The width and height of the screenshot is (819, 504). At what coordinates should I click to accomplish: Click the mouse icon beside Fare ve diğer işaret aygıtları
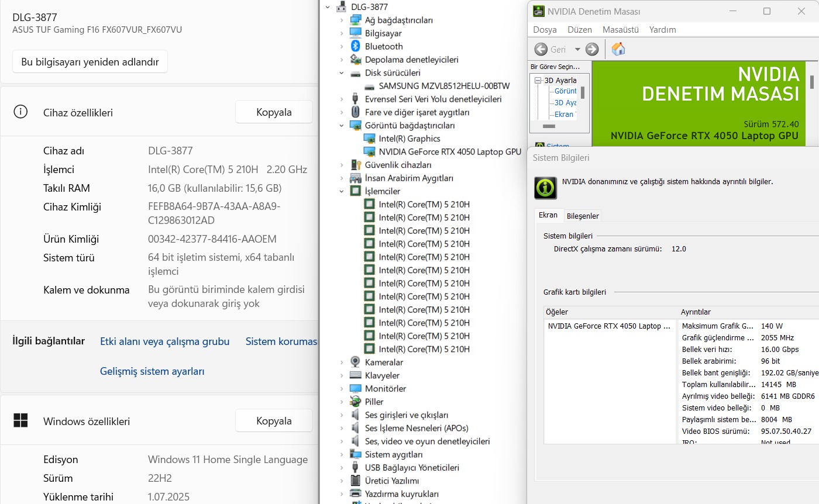[x=356, y=112]
